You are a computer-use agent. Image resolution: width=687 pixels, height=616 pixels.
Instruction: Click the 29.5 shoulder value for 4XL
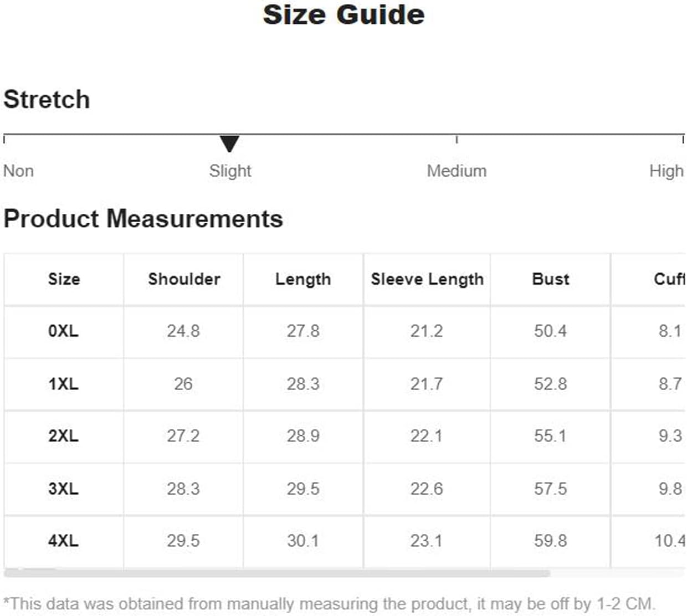tap(183, 540)
